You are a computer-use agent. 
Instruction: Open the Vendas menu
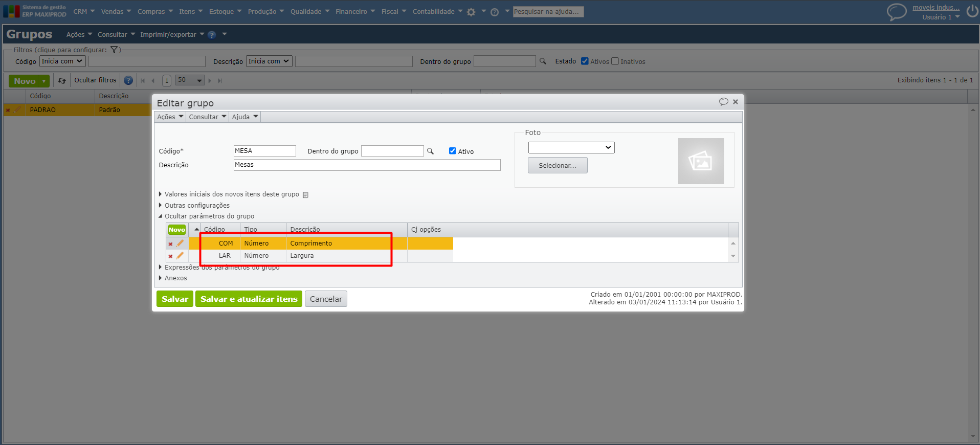click(x=116, y=12)
